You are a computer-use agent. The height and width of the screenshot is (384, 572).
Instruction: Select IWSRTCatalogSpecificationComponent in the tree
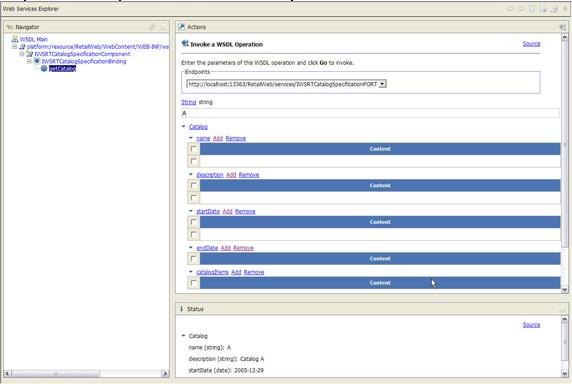pyautogui.click(x=82, y=54)
